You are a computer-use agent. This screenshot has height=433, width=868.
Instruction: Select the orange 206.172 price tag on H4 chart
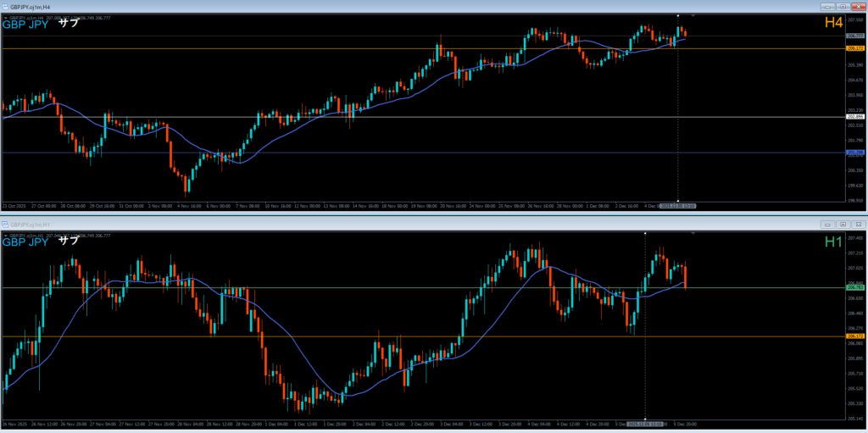tap(854, 49)
